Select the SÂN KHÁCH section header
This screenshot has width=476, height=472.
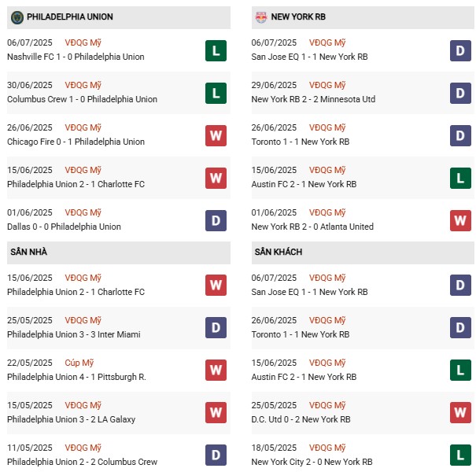point(278,252)
